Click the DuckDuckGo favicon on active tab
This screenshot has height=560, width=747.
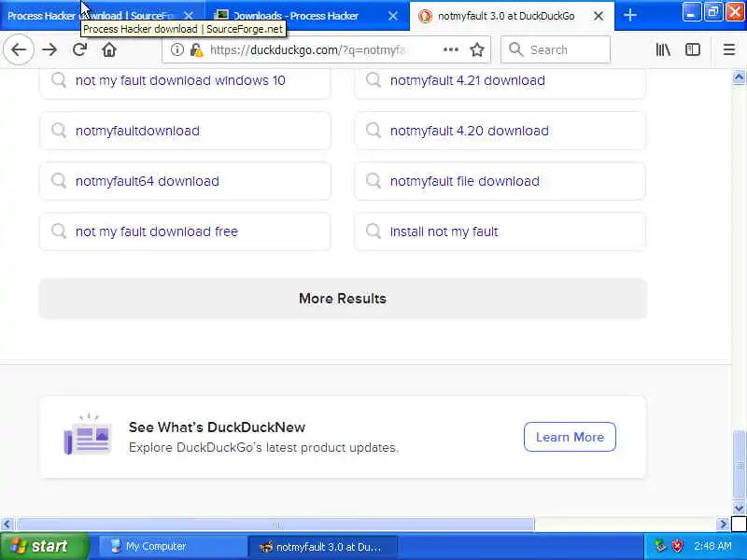tap(425, 16)
